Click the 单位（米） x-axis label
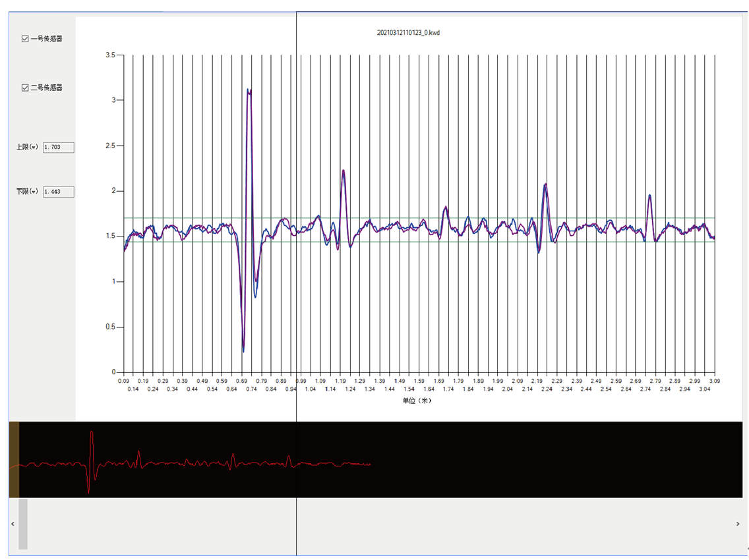Screen dimensions: 749x560 tap(417, 401)
